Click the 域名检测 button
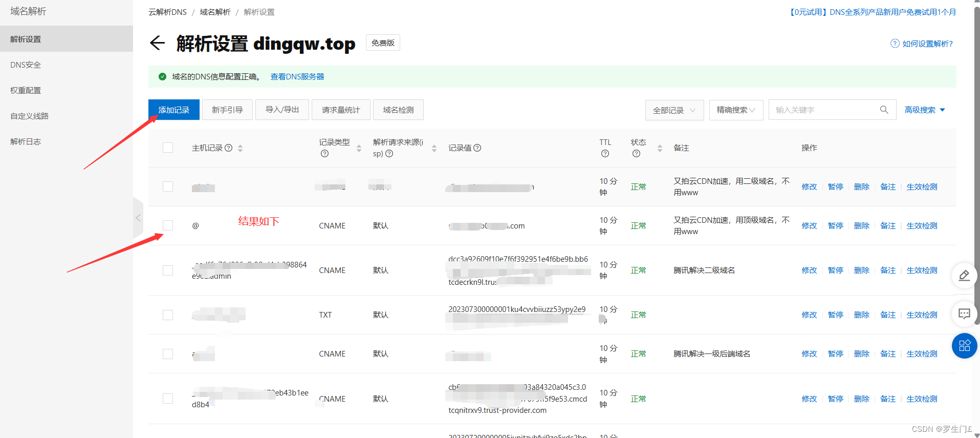Viewport: 980px width, 438px height. 398,110
